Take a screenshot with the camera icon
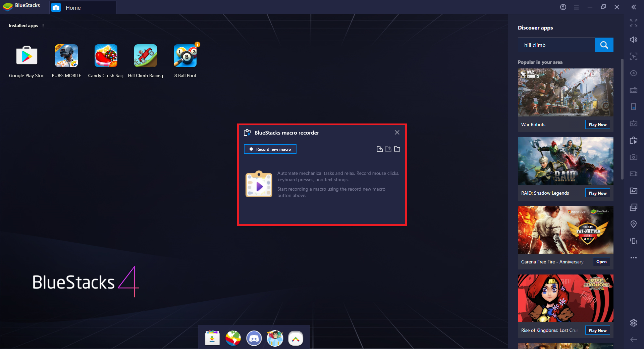Screen dimensions: 644x349 tap(634, 157)
